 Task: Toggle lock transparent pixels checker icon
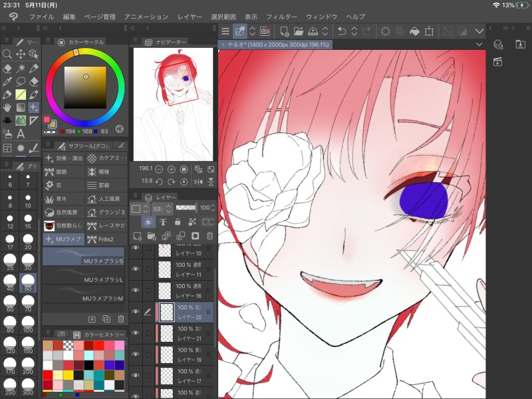tap(192, 222)
